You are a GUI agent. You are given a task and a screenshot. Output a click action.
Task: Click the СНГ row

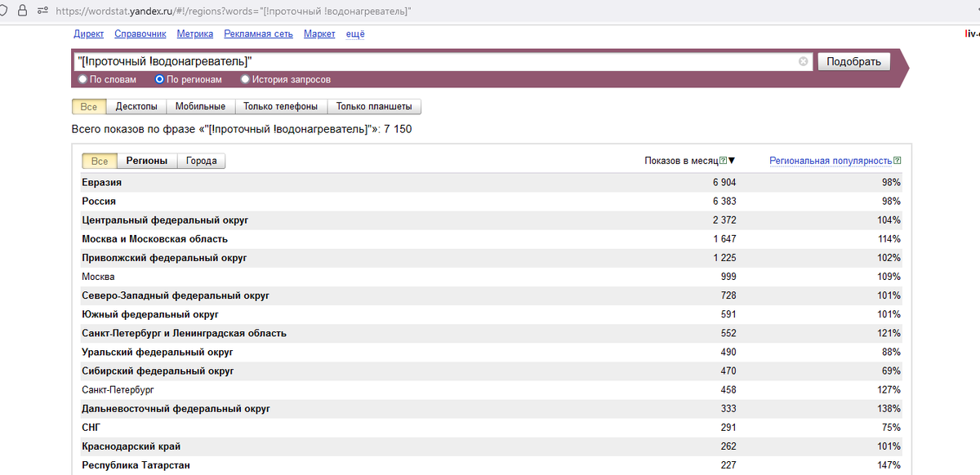[x=492, y=428]
